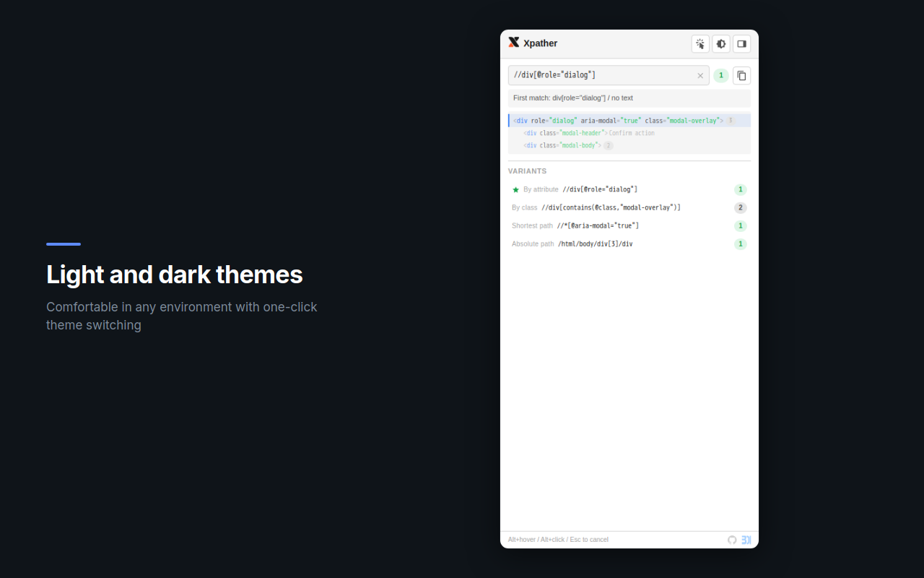Click the green match count badge
Viewport: 924px width, 578px height.
pos(720,74)
